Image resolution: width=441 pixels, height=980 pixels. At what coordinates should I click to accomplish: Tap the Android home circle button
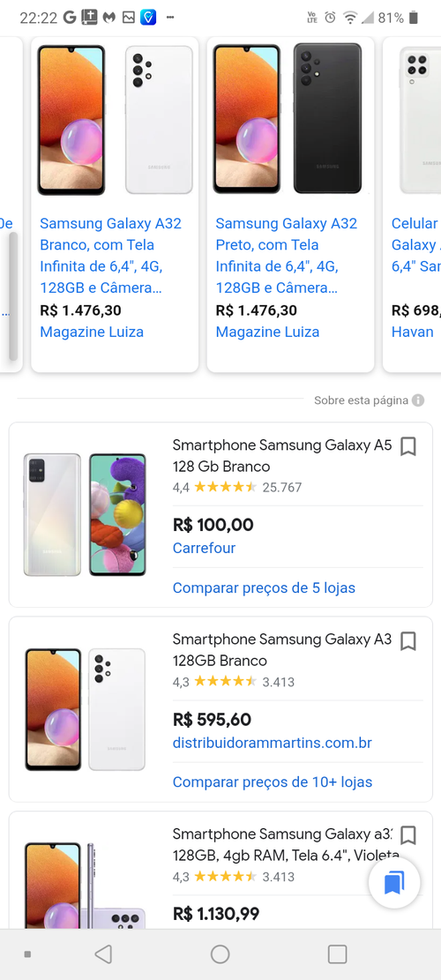pos(220,954)
